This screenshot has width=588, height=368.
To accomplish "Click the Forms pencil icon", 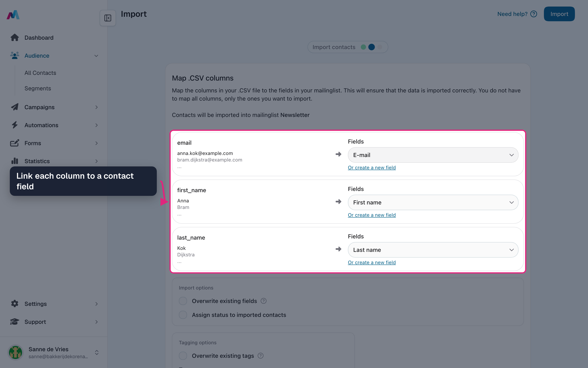I will [14, 143].
